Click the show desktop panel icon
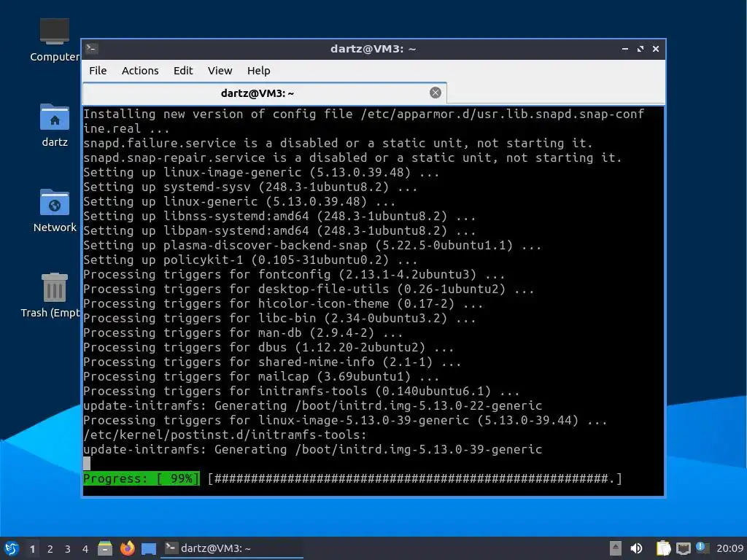 coord(149,549)
